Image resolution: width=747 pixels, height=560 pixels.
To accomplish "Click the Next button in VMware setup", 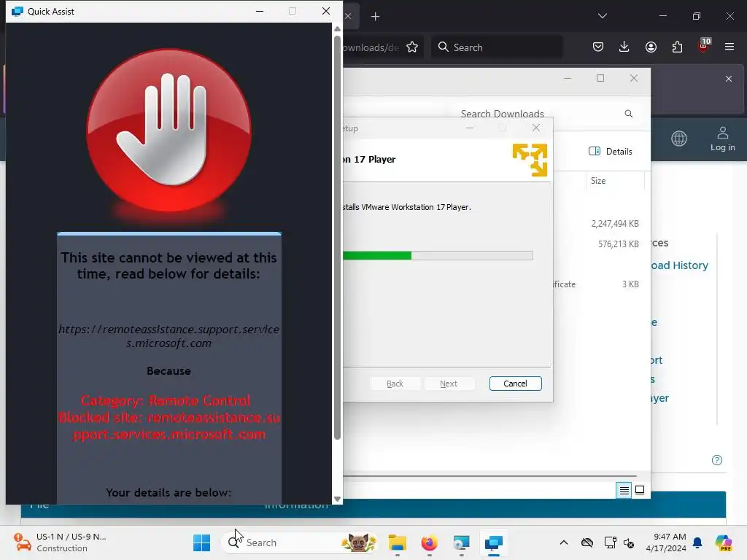I will [x=449, y=384].
